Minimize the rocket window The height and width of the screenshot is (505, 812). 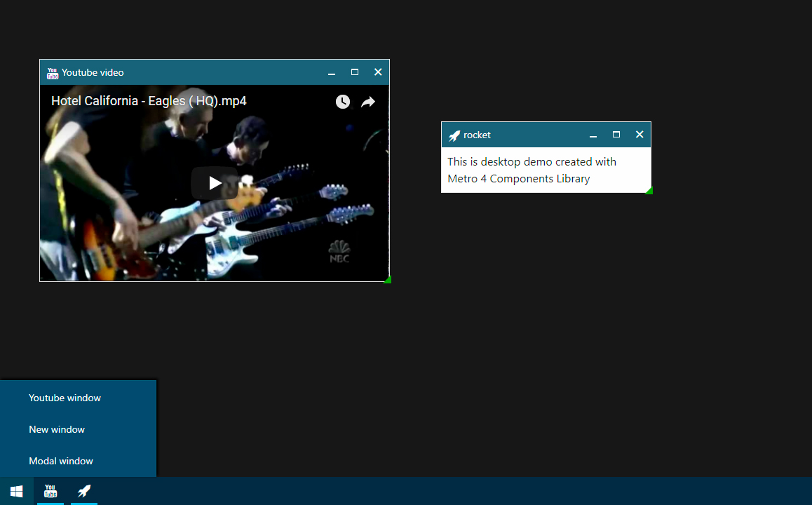(x=593, y=135)
